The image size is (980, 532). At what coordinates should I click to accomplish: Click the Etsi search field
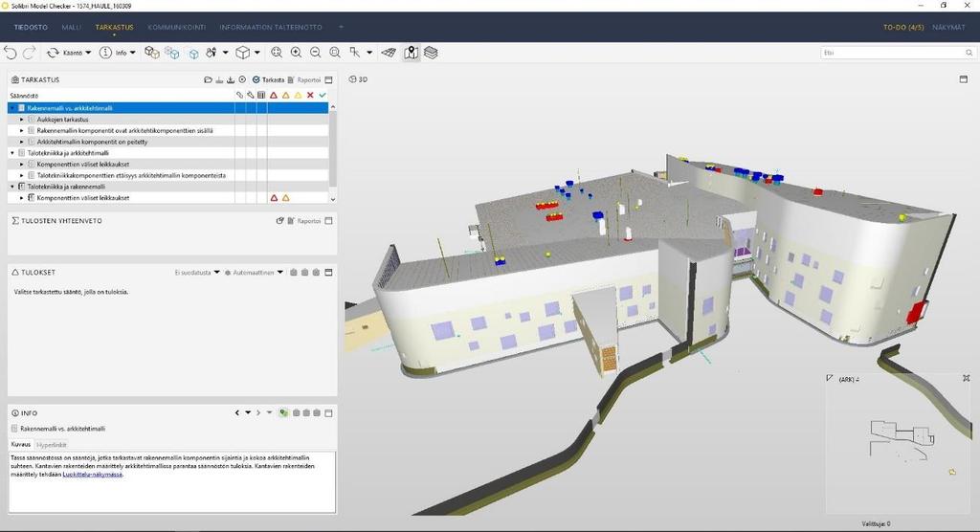coord(898,54)
